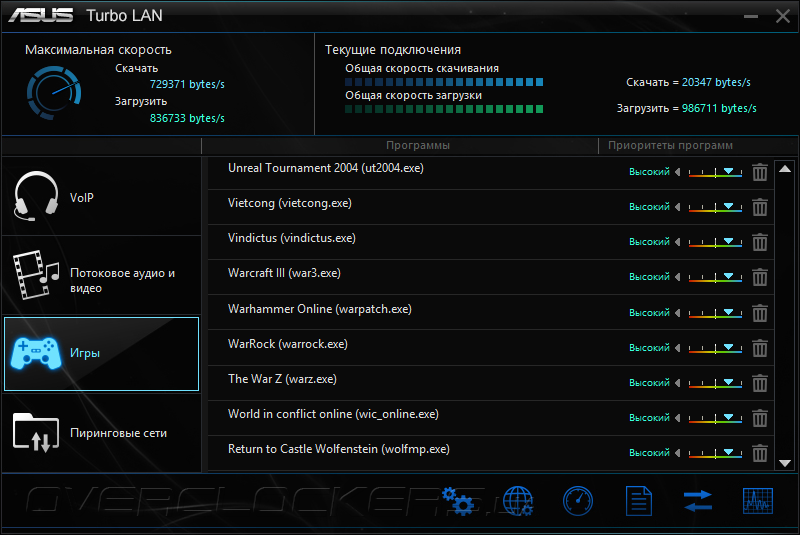The width and height of the screenshot is (800, 535).
Task: Select Unreal Tournament 2004 (ut2004.exe) row
Action: [x=491, y=172]
